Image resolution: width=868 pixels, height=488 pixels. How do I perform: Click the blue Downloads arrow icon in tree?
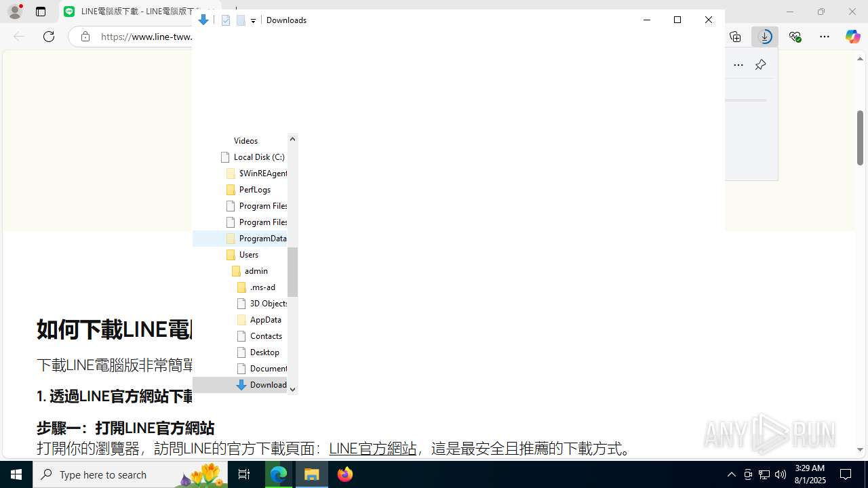coord(241,385)
